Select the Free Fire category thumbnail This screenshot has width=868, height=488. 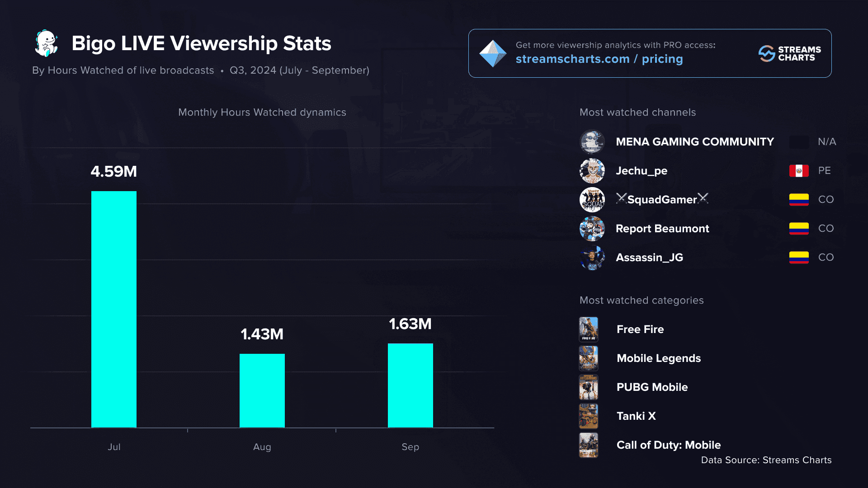click(x=589, y=329)
